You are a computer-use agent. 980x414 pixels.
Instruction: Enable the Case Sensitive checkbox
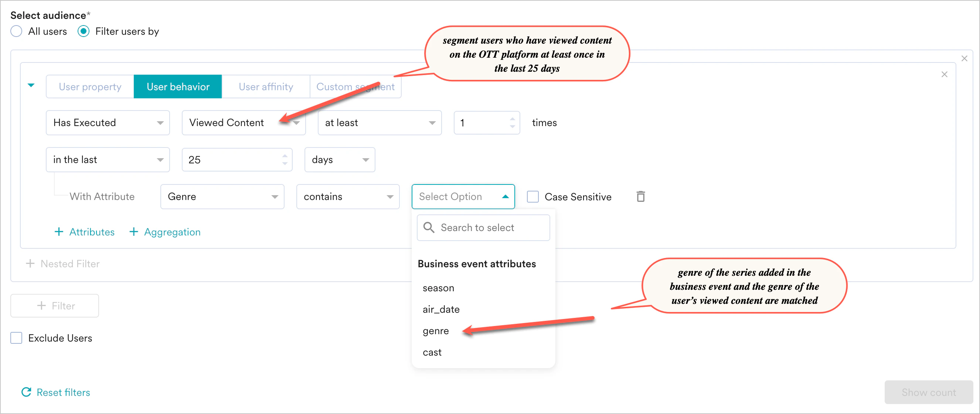pyautogui.click(x=532, y=197)
